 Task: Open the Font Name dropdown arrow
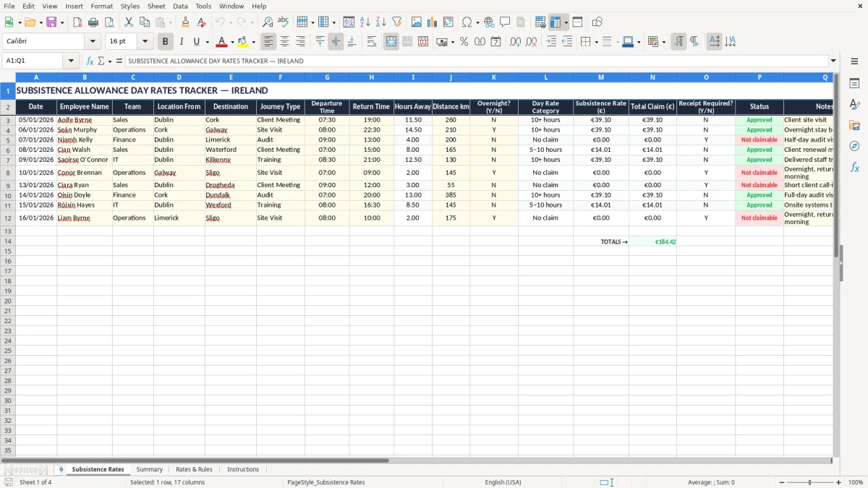[93, 42]
